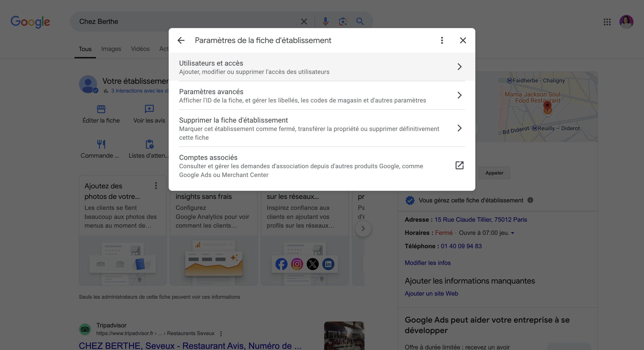
Task: Open the Google apps grid
Action: (607, 22)
